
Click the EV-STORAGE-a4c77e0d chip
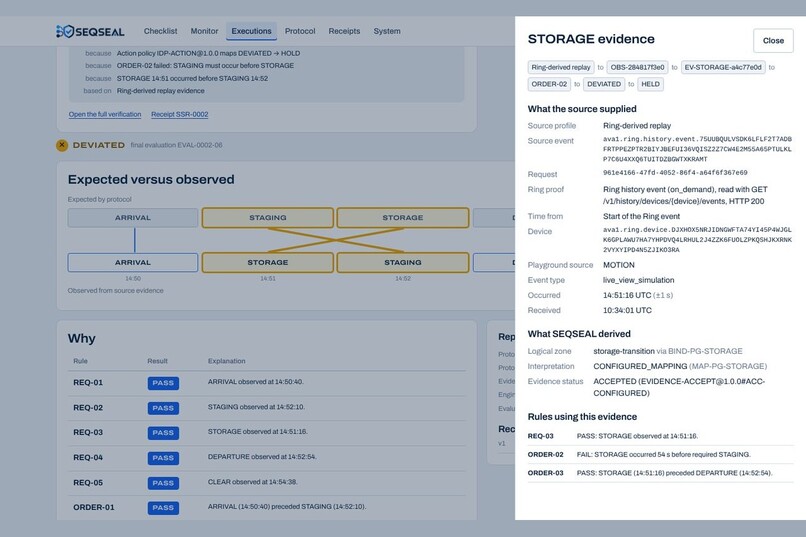coord(723,67)
